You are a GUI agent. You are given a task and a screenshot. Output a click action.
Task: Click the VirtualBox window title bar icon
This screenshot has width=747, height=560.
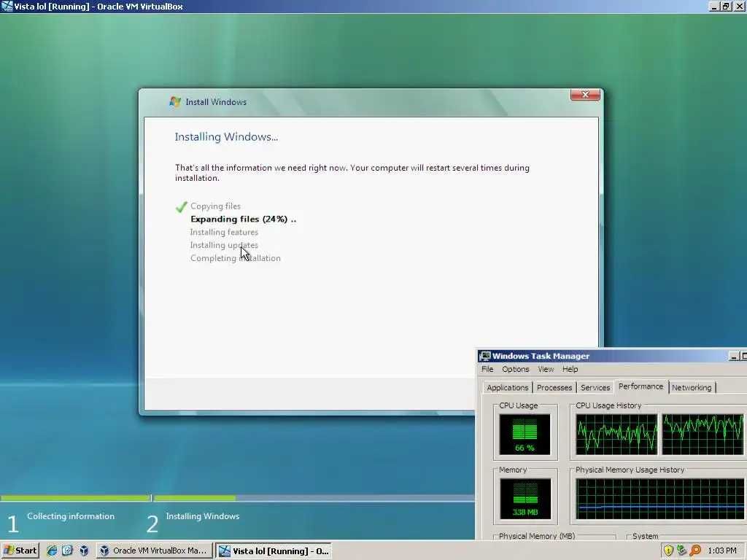pos(7,6)
